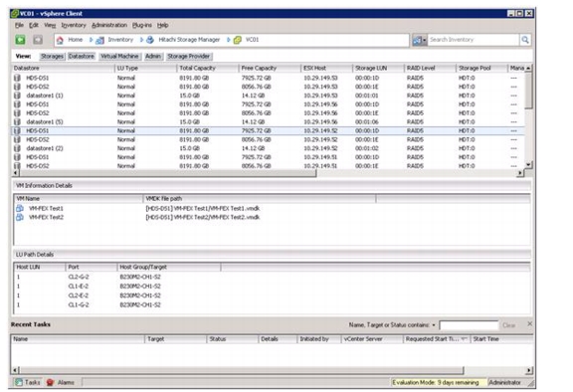Viewport: 573px width, 392px height.
Task: Open the View menu
Action: 50,25
